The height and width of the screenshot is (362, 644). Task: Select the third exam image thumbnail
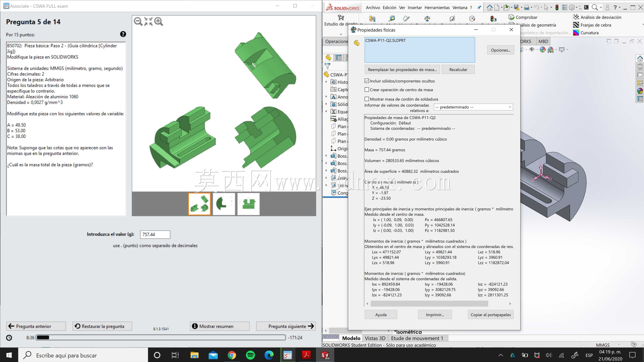[x=248, y=204]
